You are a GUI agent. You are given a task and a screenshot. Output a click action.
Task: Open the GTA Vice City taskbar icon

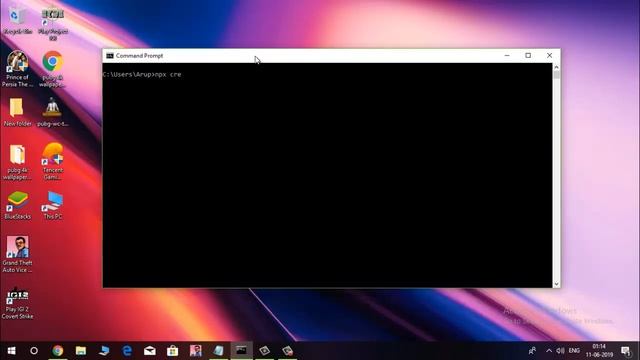pos(196,351)
